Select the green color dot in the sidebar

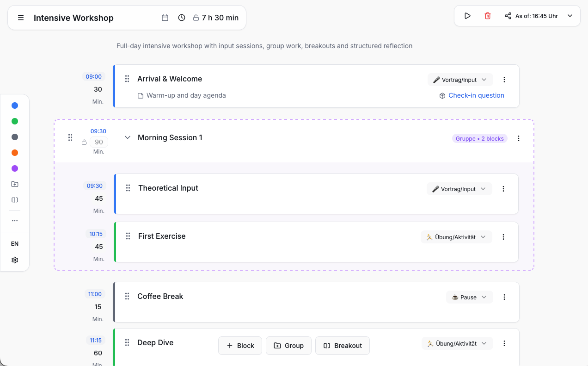coord(15,121)
